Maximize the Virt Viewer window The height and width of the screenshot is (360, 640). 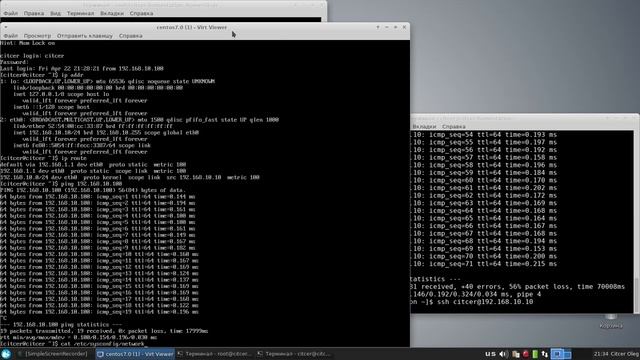(396, 27)
